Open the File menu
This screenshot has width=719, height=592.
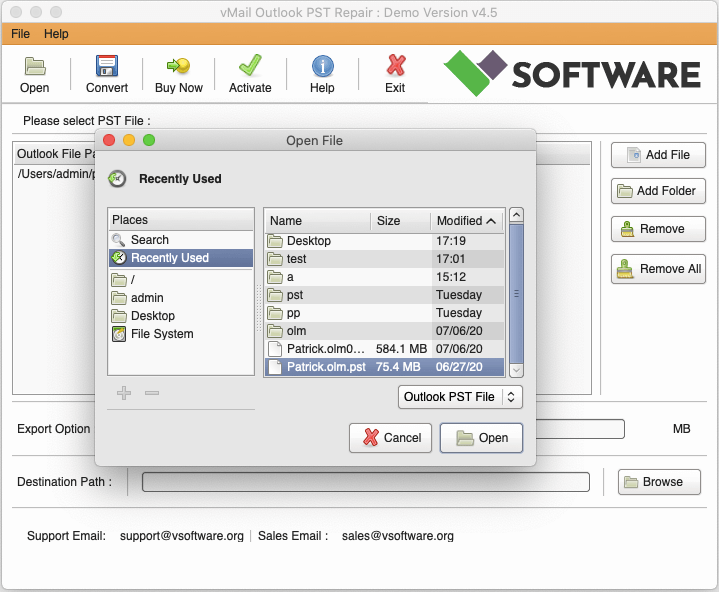point(20,33)
